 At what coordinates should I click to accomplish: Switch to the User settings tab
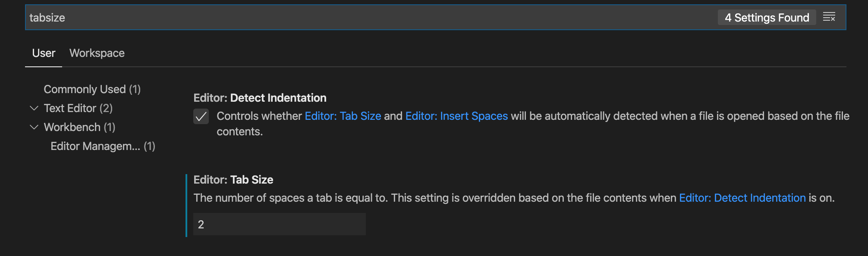(x=44, y=53)
